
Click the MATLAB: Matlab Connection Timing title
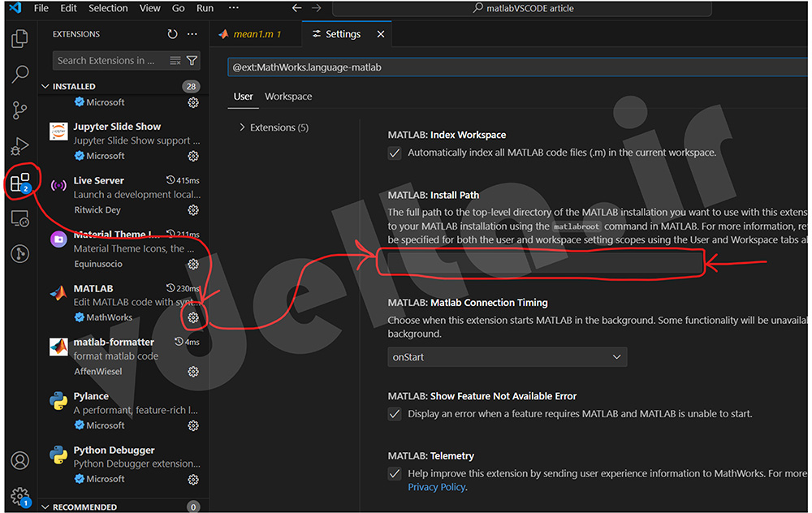[468, 303]
